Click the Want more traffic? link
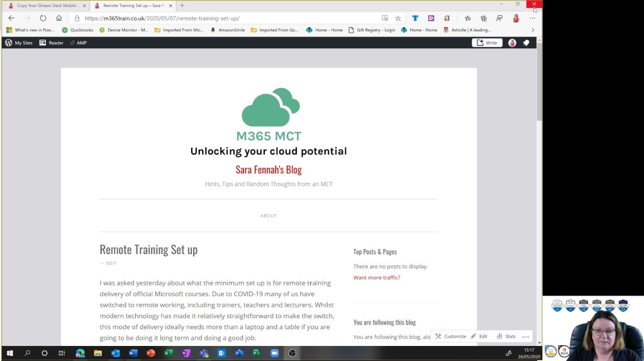Image resolution: width=644 pixels, height=361 pixels. pos(376,277)
